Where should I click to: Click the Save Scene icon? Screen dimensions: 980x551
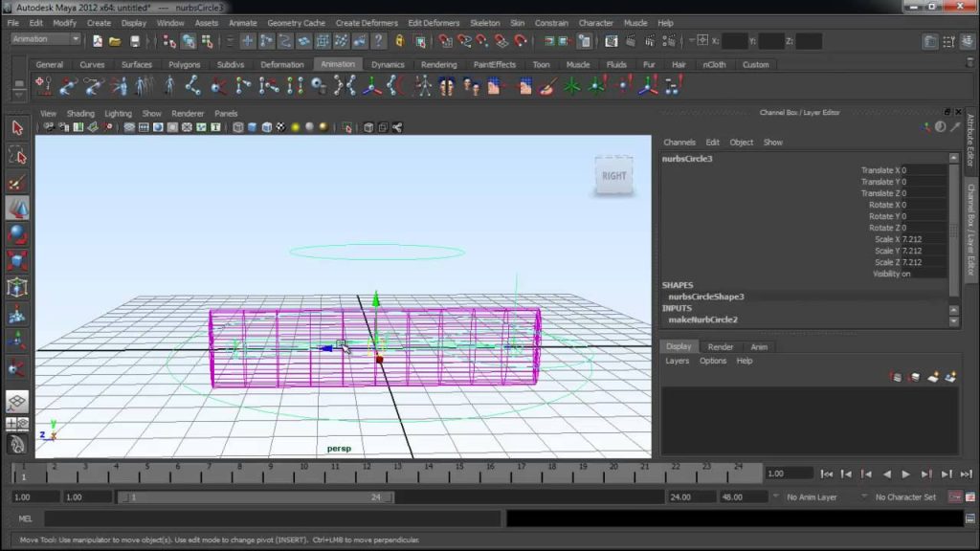134,41
